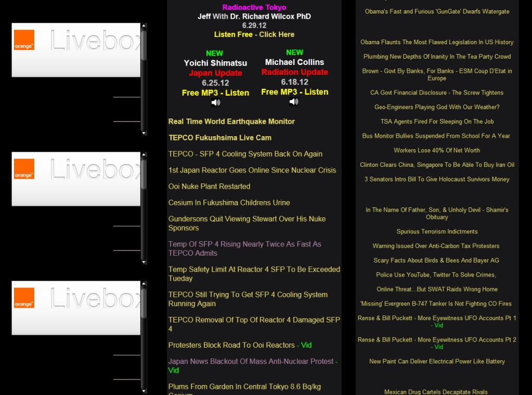Open the 'Listen Free - Click Here' link

coord(254,34)
